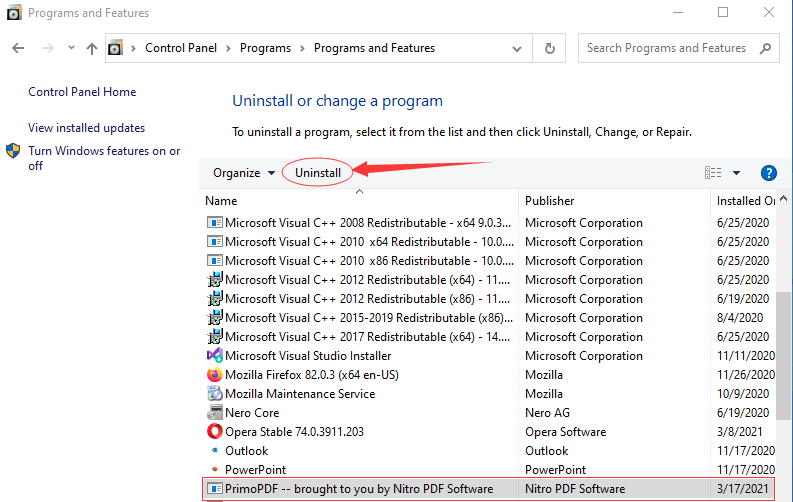This screenshot has width=793, height=502.
Task: Select Control Panel breadcrumb
Action: (181, 48)
